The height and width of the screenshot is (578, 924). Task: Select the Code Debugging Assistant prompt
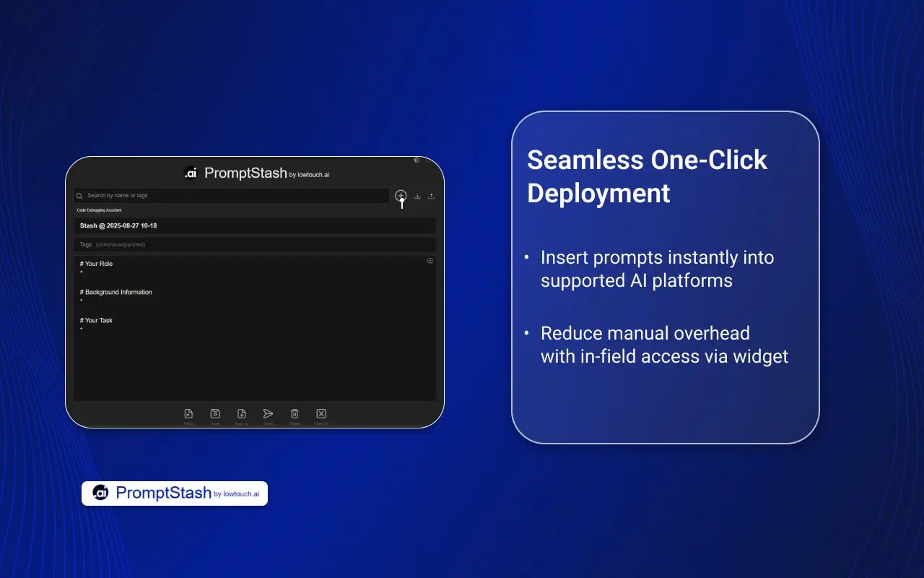(100, 210)
